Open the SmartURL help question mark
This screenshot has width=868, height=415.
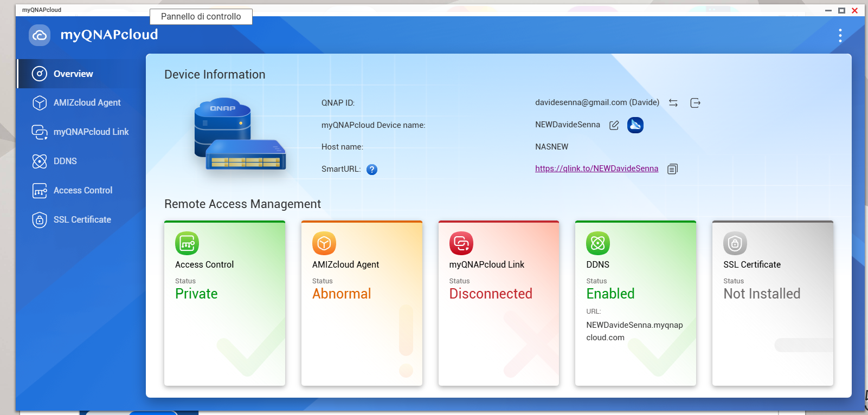(x=372, y=170)
